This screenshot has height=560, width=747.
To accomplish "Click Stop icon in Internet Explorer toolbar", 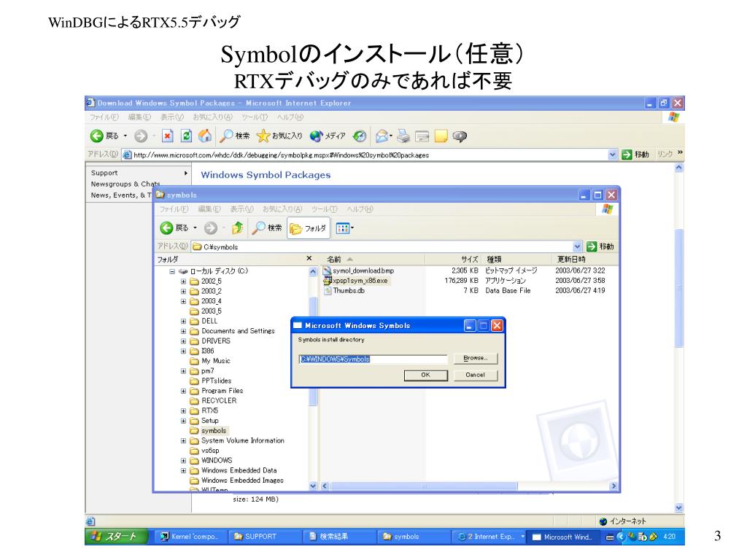I will (x=167, y=136).
